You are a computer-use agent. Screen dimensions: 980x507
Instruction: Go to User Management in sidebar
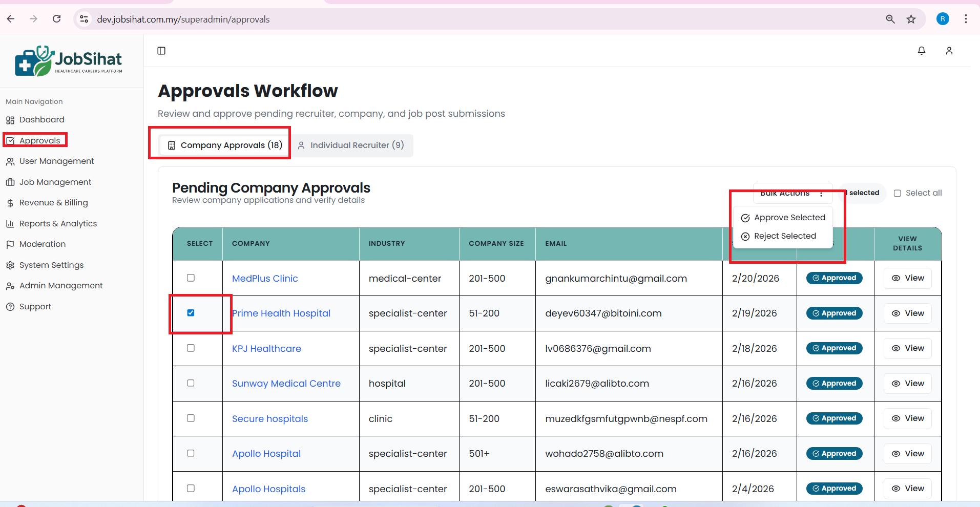(56, 161)
